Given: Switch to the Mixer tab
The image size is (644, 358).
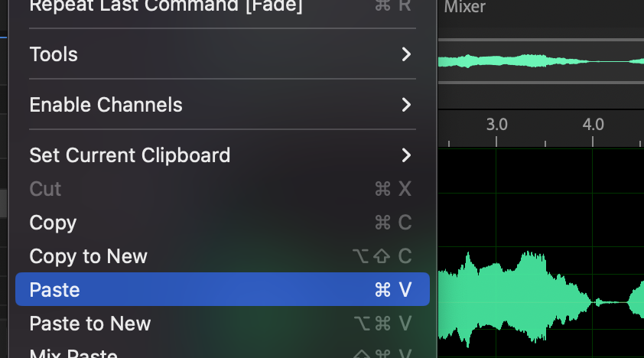Looking at the screenshot, I should [x=464, y=7].
